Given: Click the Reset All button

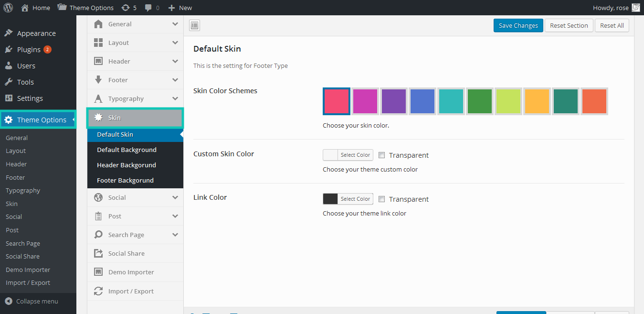Looking at the screenshot, I should click(612, 25).
